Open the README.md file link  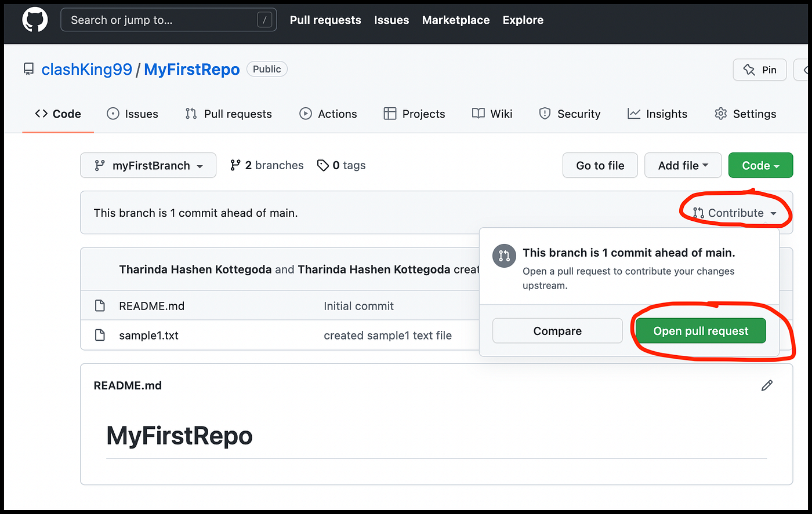151,306
